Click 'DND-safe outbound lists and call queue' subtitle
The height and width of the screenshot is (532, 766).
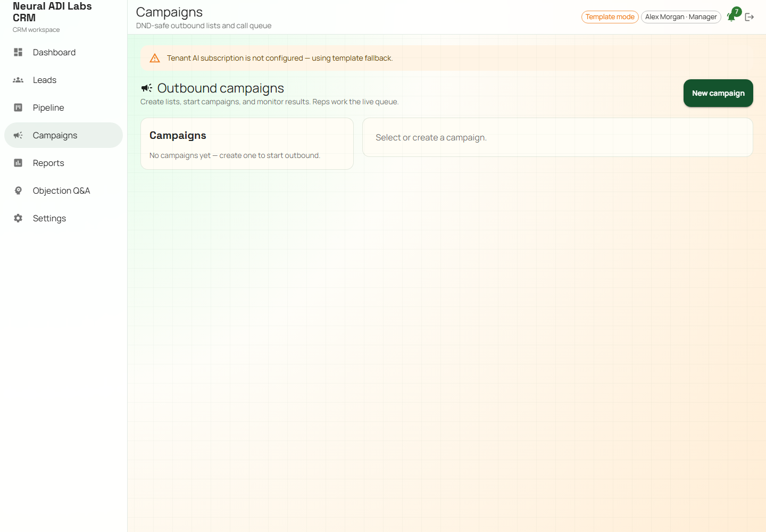pyautogui.click(x=204, y=26)
